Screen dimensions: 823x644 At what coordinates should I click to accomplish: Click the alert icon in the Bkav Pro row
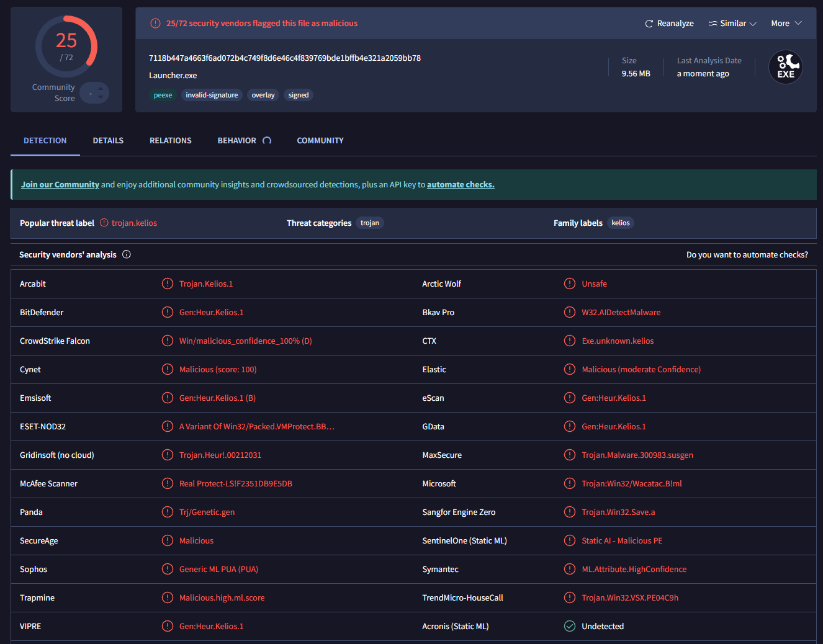[570, 312]
